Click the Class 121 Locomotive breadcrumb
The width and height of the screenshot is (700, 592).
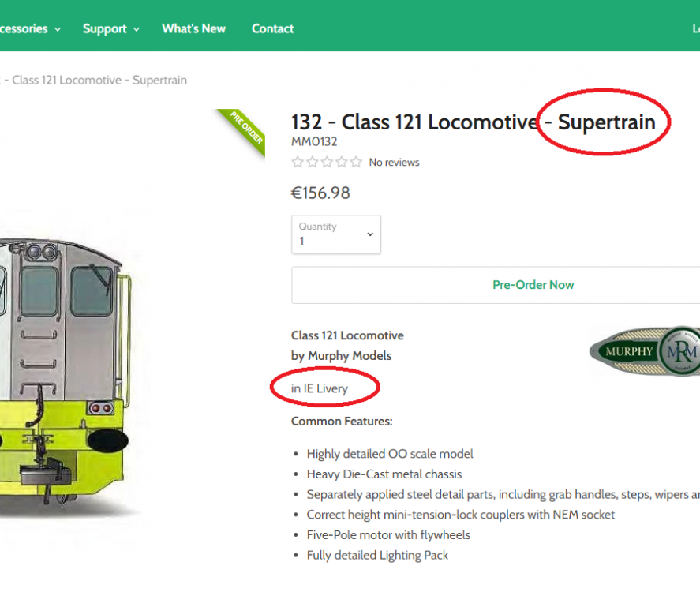(99, 81)
